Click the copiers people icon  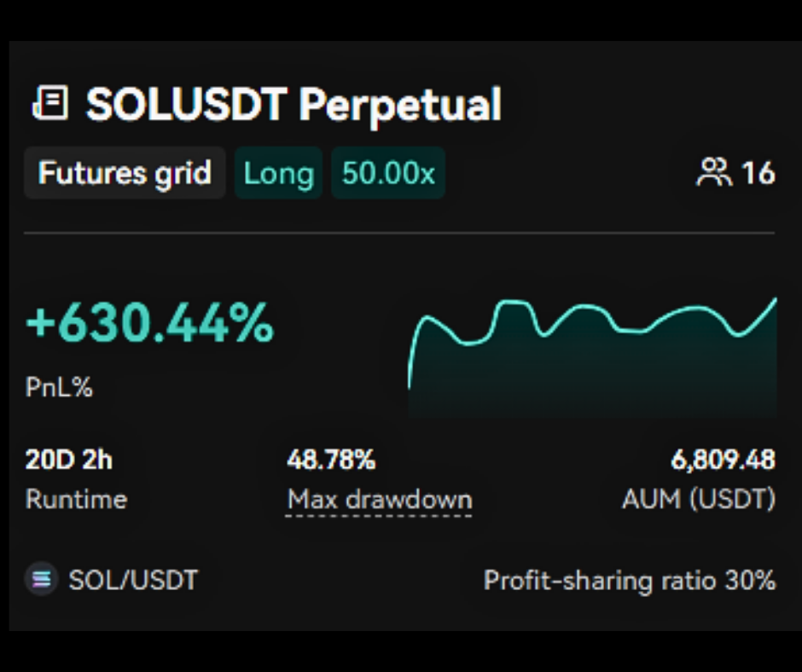pos(714,173)
